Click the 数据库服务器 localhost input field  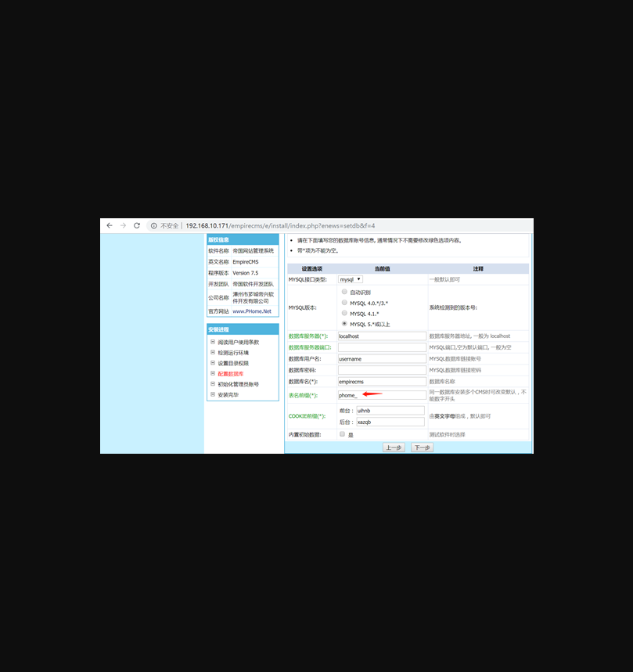(x=381, y=336)
